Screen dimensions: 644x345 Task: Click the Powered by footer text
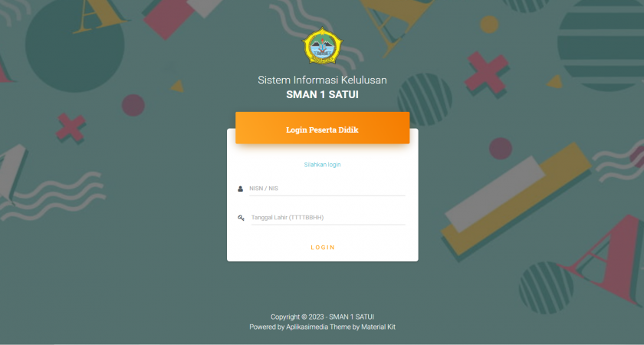pos(267,327)
